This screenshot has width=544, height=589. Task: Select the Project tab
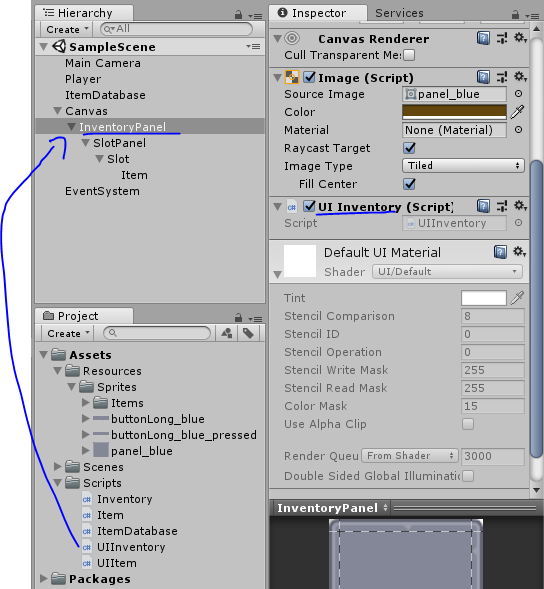pos(84,316)
